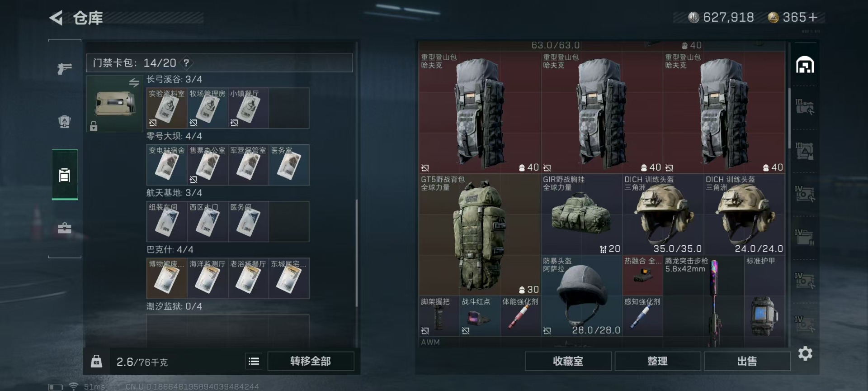Screen dimensions: 868x391
Task: Click the settings gear near 出售
Action: point(805,353)
